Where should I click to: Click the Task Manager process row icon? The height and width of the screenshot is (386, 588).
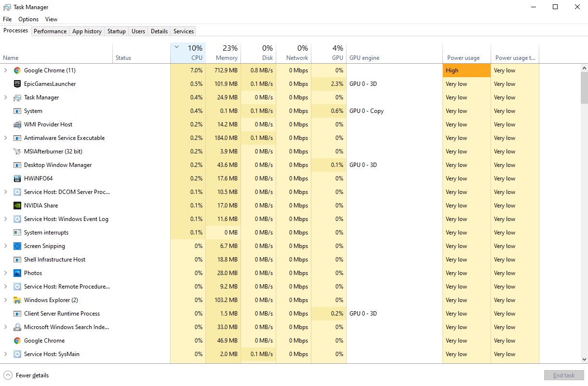coord(17,97)
